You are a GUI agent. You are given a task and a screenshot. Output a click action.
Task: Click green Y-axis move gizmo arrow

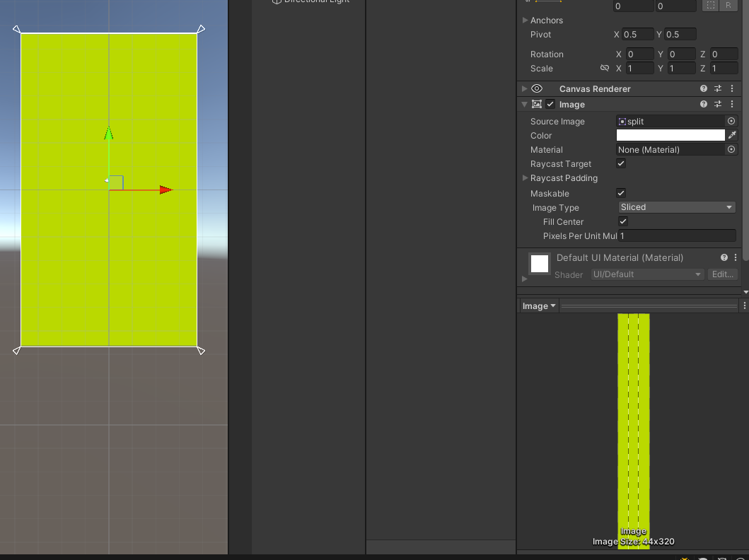[x=108, y=133]
